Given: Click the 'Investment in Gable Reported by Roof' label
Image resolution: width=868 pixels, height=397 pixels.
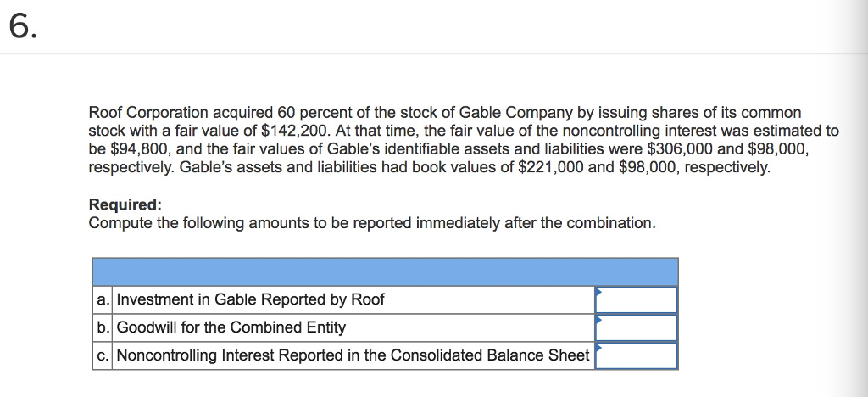Looking at the screenshot, I should 250,299.
